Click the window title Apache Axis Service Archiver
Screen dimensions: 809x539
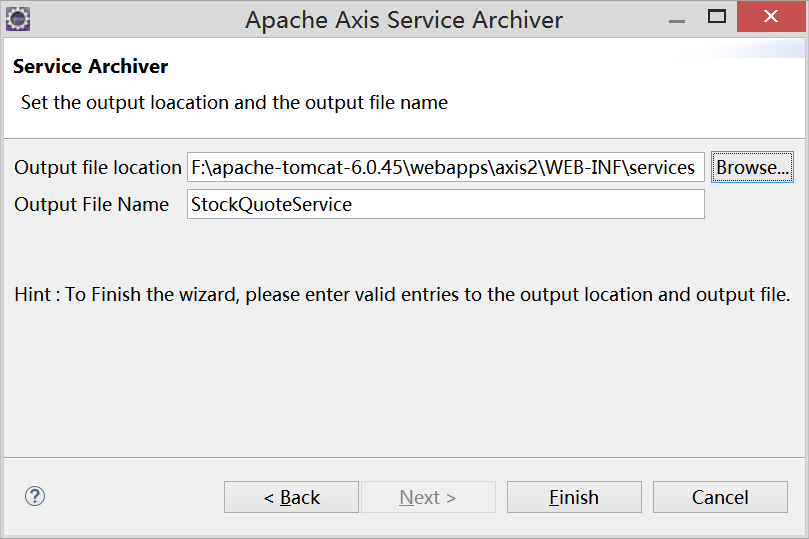(403, 20)
